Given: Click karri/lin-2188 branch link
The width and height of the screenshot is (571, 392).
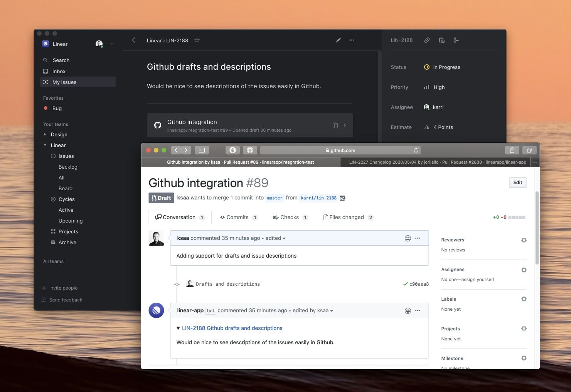Looking at the screenshot, I should coord(318,198).
